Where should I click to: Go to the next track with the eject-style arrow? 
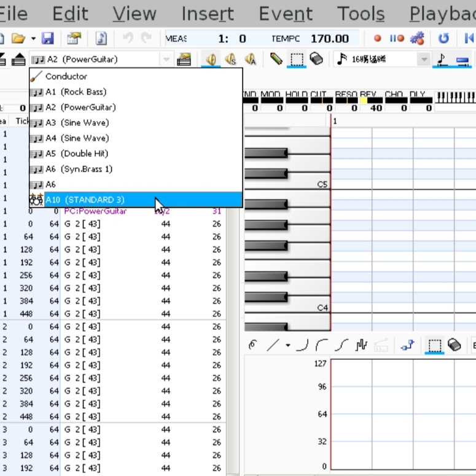[x=18, y=59]
